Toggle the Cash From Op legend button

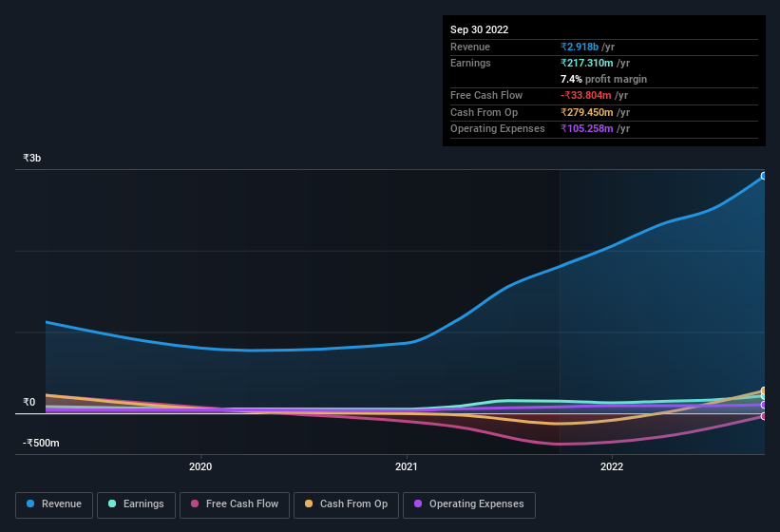(x=346, y=504)
